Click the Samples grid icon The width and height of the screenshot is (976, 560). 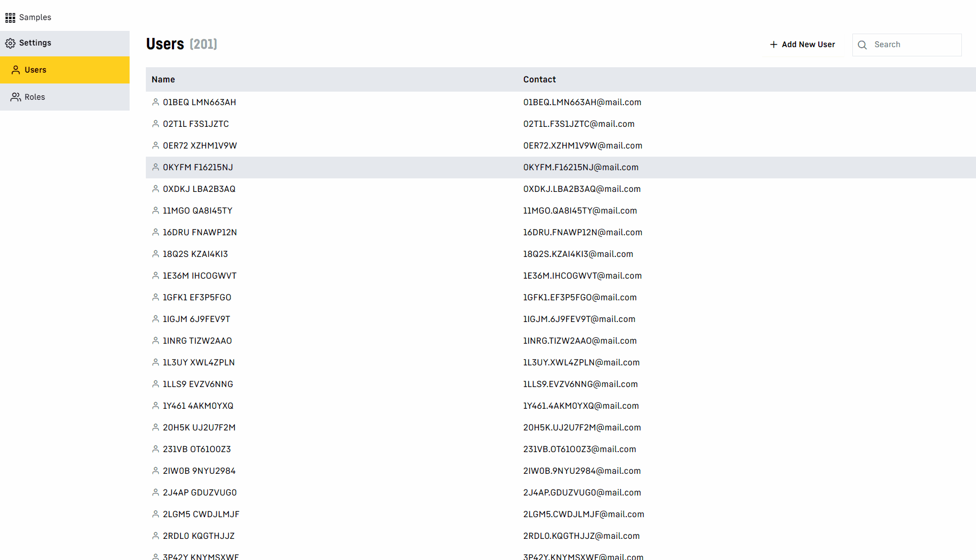[10, 18]
